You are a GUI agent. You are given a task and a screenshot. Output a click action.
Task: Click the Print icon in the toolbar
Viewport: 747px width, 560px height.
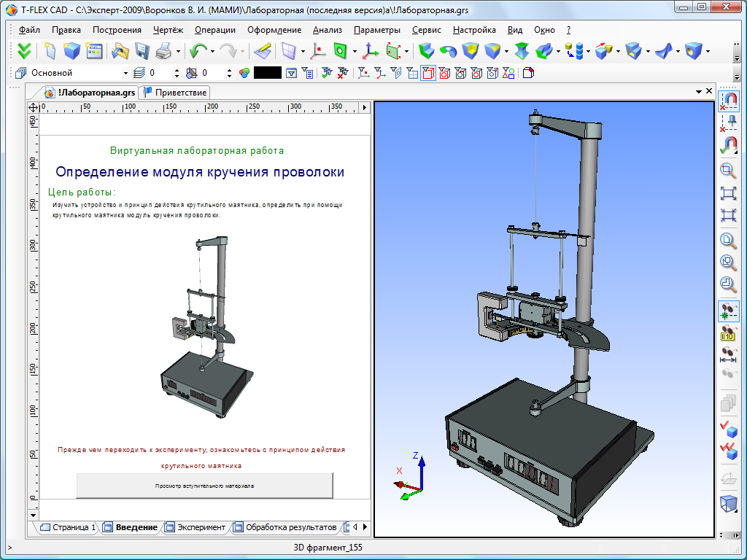(x=162, y=51)
